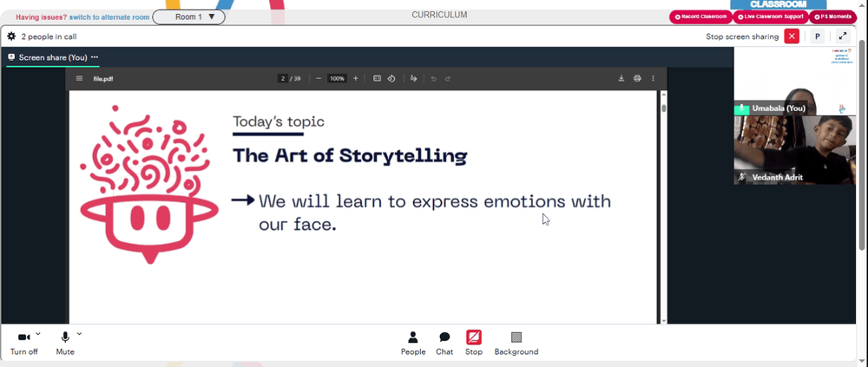Image resolution: width=868 pixels, height=367 pixels.
Task: Click the PDF vertical scrollbar thumb
Action: point(664,108)
